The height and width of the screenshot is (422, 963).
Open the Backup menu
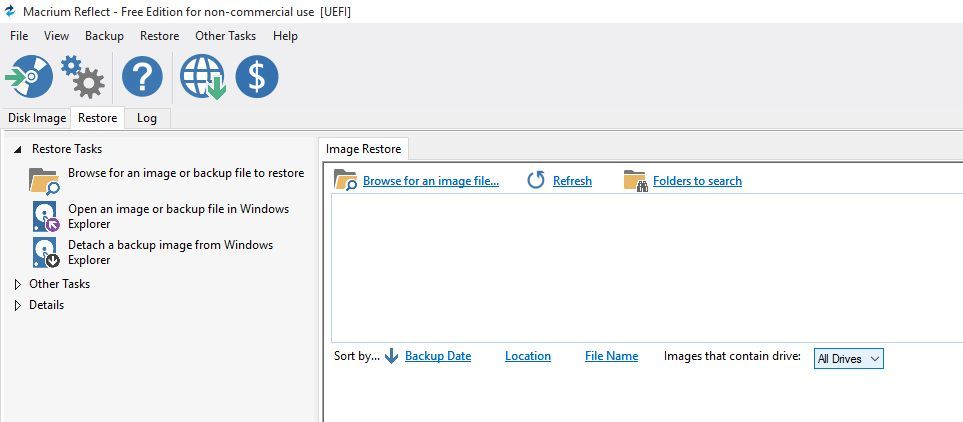(104, 36)
